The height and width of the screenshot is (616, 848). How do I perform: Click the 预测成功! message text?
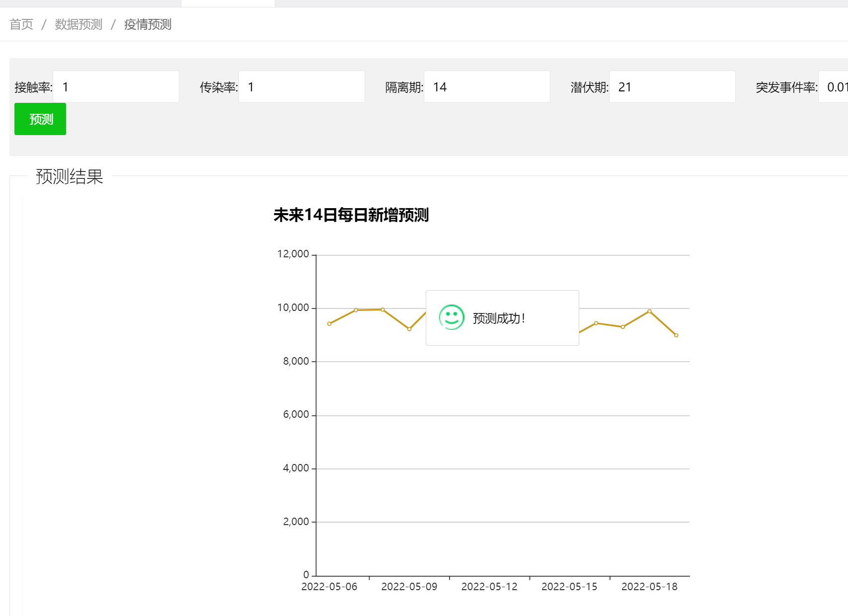coord(499,318)
